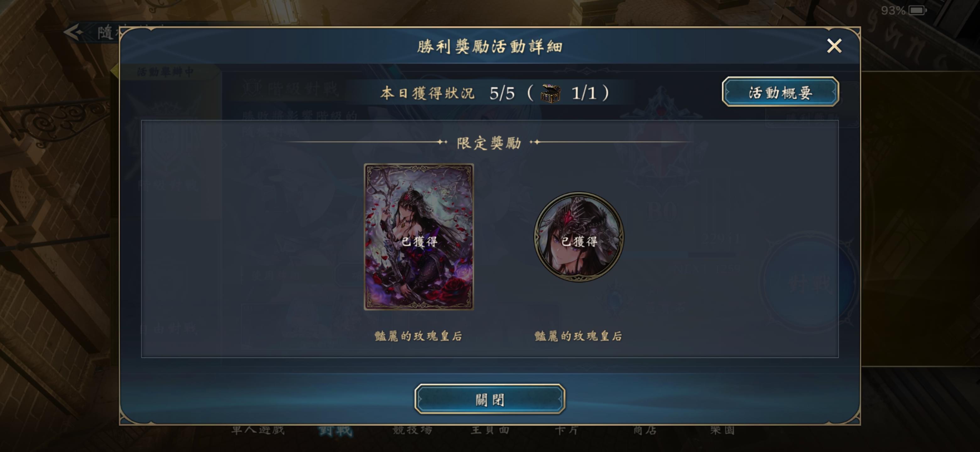Screen dimensions: 980x452
Task: Switch to the 單人遊戲 bottom tab
Action: (x=258, y=430)
